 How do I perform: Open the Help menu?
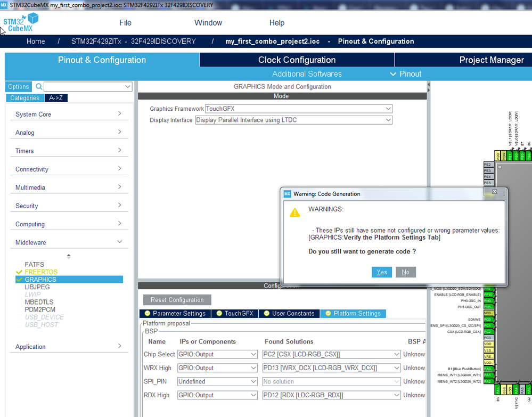(277, 23)
